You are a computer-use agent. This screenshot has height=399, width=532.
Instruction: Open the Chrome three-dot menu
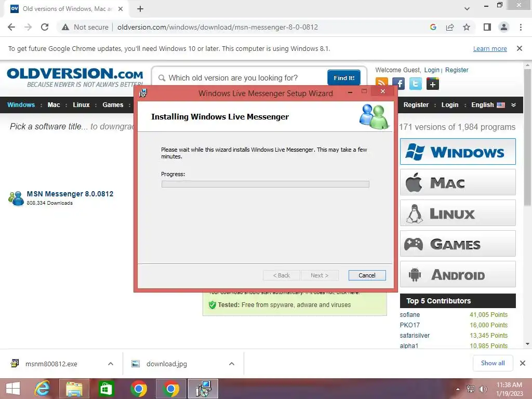coord(521,27)
